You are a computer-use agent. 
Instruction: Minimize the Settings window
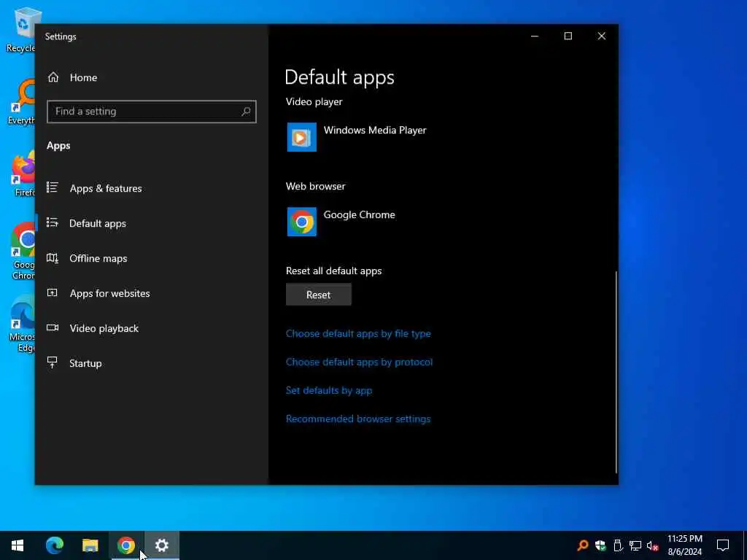tap(535, 36)
